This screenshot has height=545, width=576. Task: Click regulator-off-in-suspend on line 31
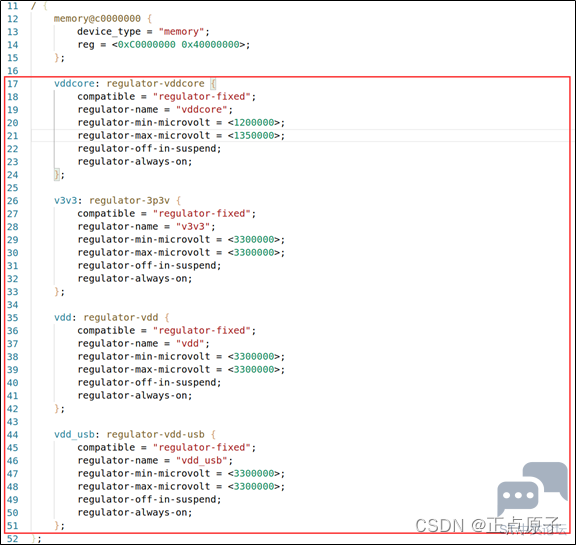(x=148, y=266)
